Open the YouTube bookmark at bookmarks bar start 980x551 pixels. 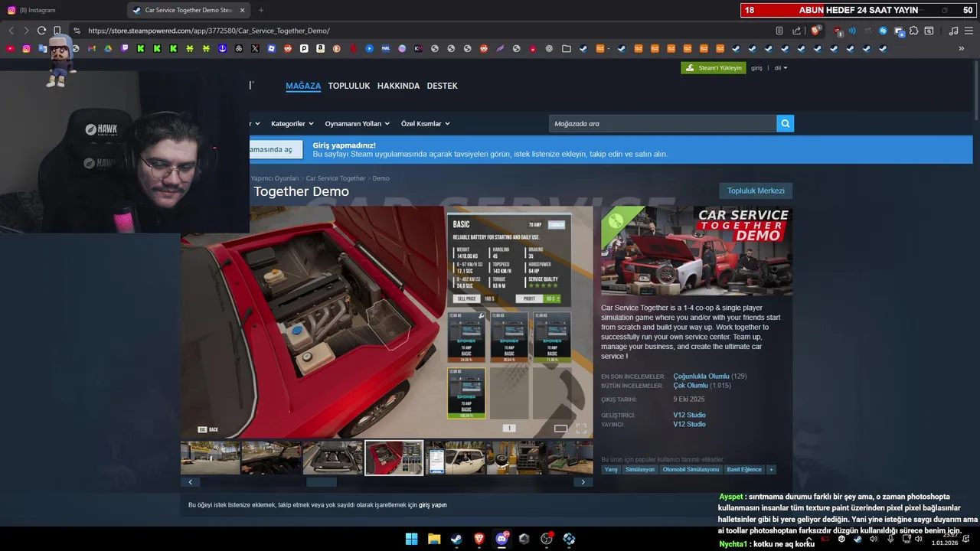[x=10, y=48]
